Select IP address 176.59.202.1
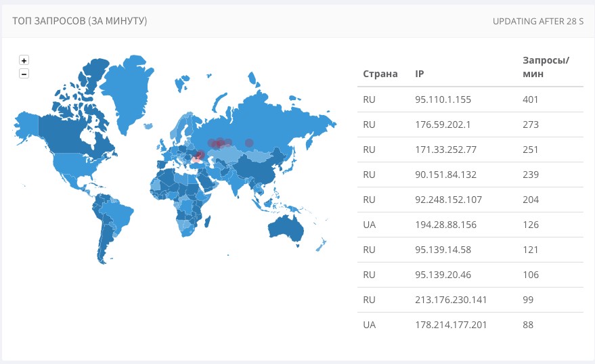595x364 pixels. coord(443,124)
